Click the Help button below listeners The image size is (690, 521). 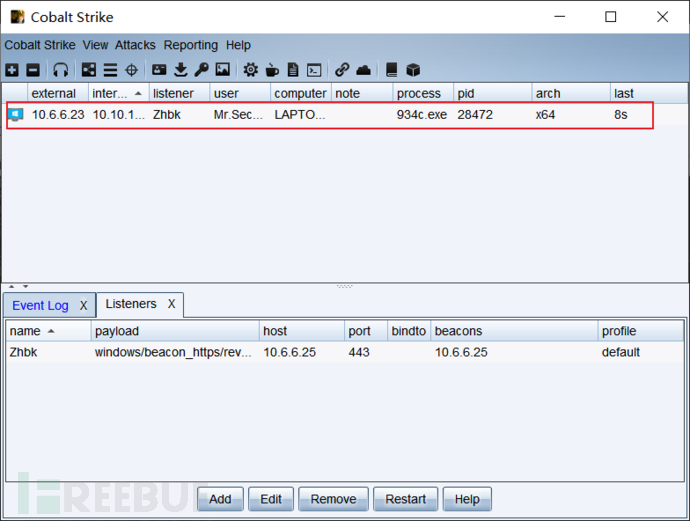(467, 499)
